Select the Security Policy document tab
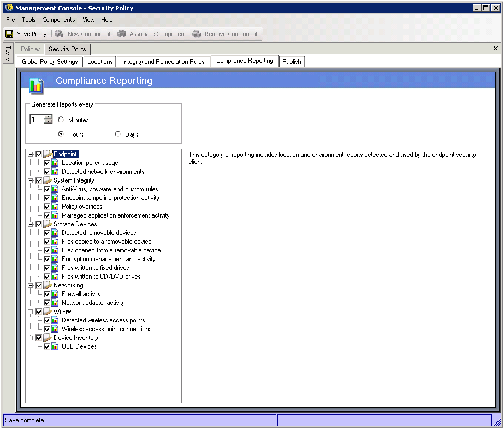Image resolution: width=504 pixels, height=429 pixels. pyautogui.click(x=68, y=49)
